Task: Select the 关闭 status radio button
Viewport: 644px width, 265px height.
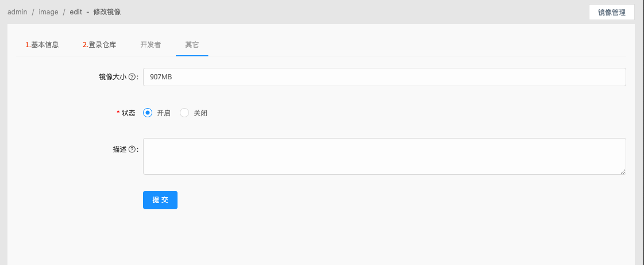Action: 184,113
